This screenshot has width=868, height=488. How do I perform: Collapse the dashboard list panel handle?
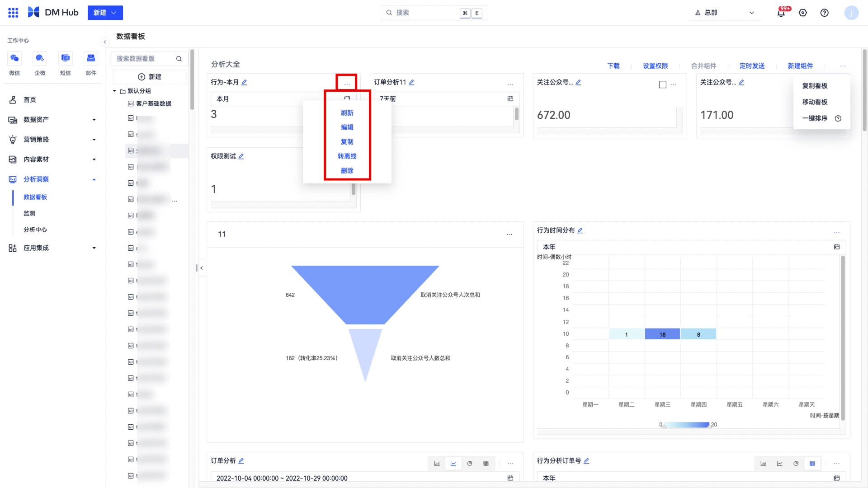pos(201,268)
